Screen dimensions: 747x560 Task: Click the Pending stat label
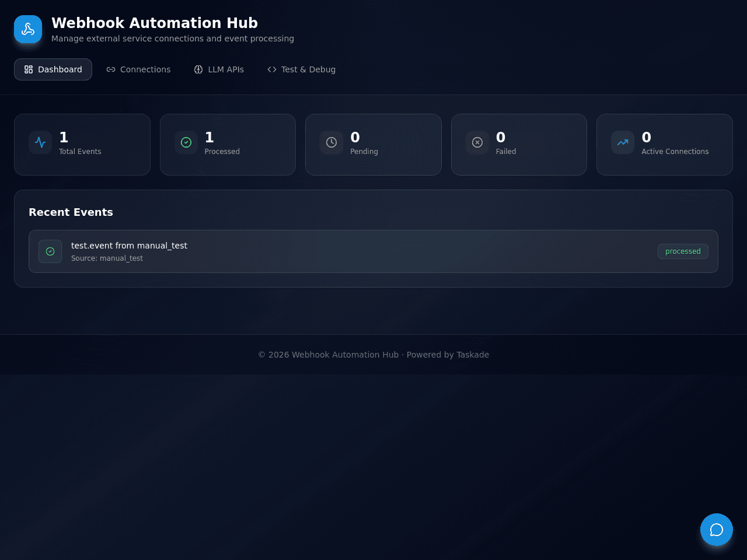click(364, 152)
